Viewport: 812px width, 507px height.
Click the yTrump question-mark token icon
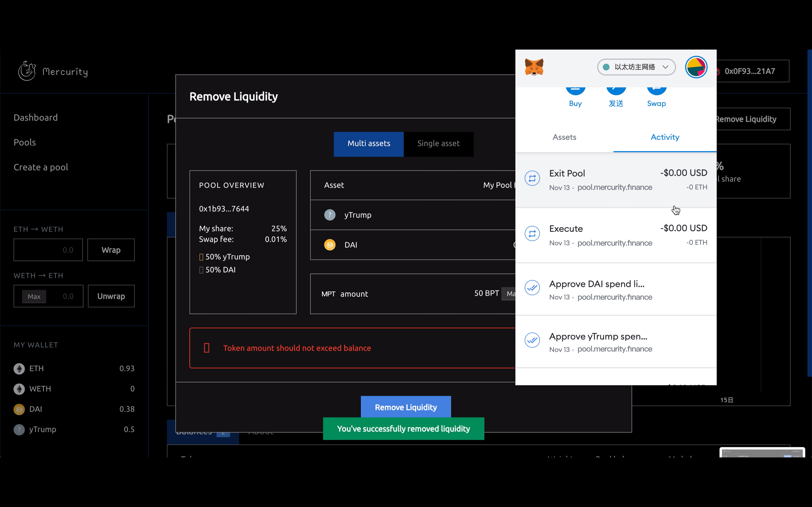tap(330, 215)
